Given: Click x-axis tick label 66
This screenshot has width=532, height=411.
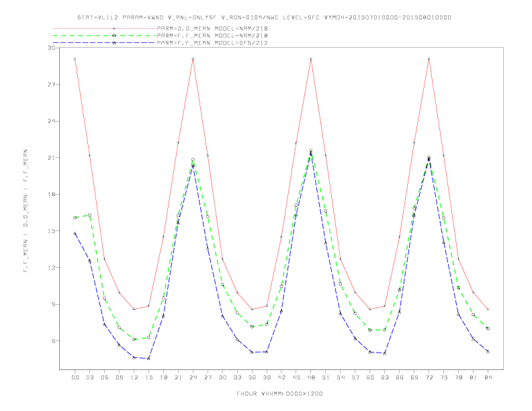Looking at the screenshot, I should tap(400, 377).
